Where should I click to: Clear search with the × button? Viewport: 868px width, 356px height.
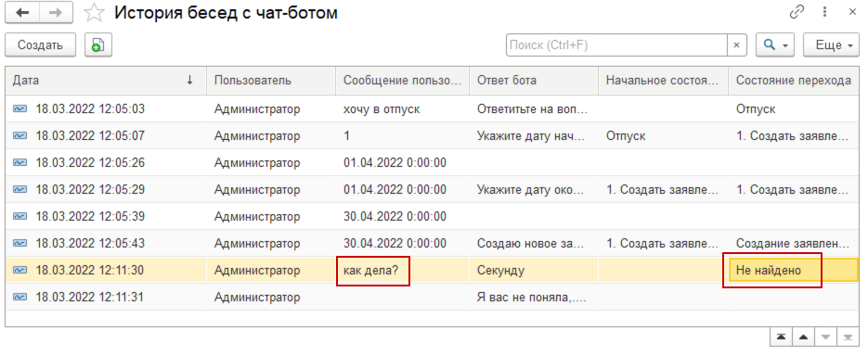(736, 45)
